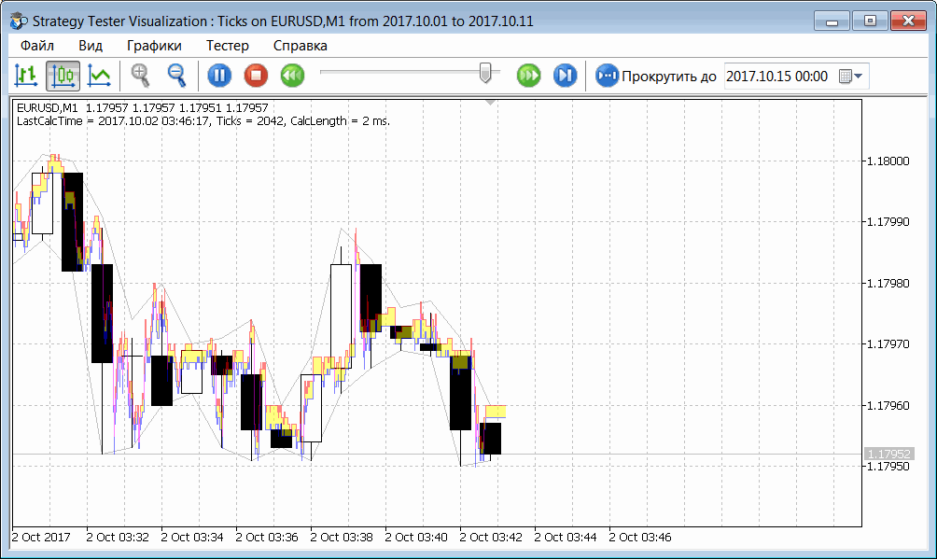Switch to the line chart mode
The height and width of the screenshot is (560, 937).
99,76
